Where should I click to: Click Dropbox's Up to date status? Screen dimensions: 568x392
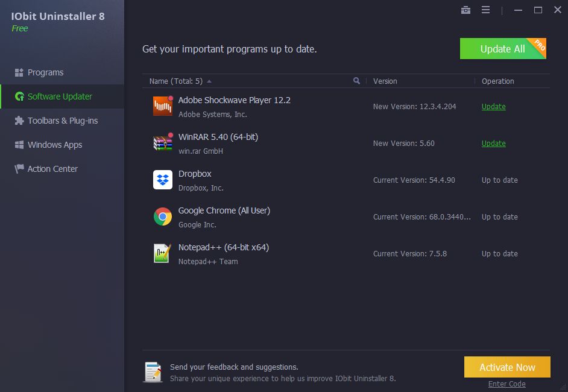[499, 180]
